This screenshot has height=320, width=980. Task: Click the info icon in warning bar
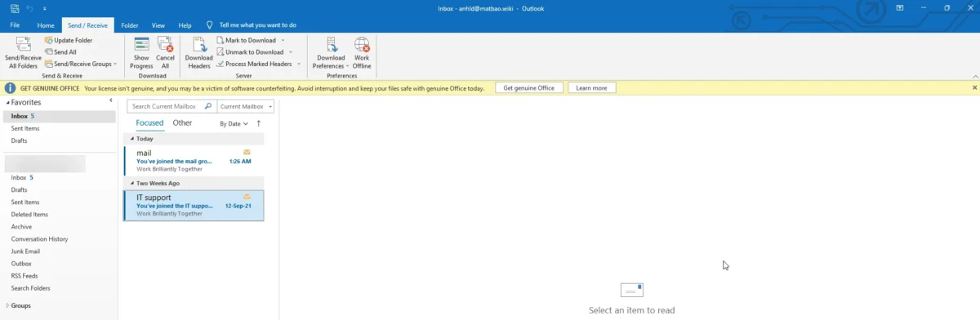[x=11, y=87]
